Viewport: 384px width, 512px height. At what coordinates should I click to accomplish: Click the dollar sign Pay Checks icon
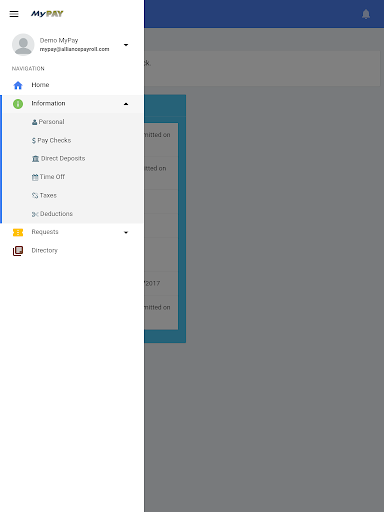click(34, 141)
